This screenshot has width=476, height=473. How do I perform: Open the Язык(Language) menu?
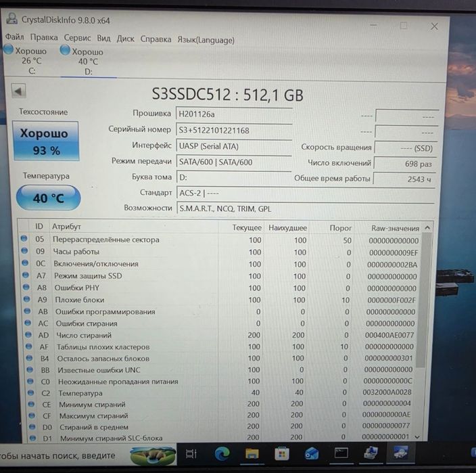point(206,40)
